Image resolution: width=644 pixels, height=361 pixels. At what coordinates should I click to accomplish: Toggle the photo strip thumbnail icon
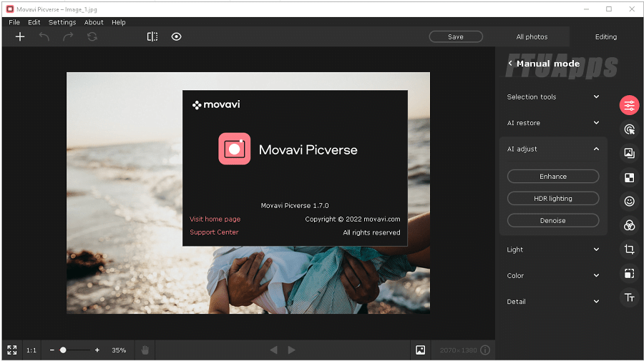pos(420,350)
